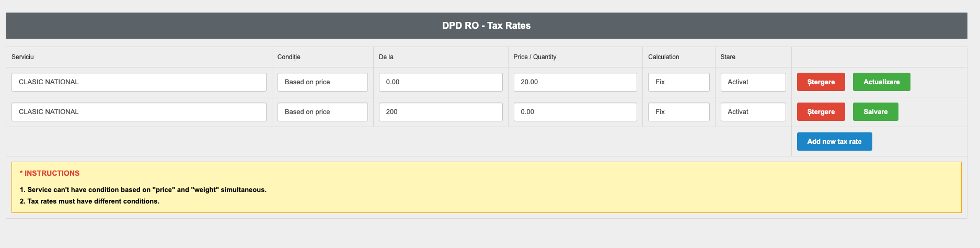The height and width of the screenshot is (248, 980).
Task: Open Condiție dropdown in the Salvare row
Action: (322, 112)
